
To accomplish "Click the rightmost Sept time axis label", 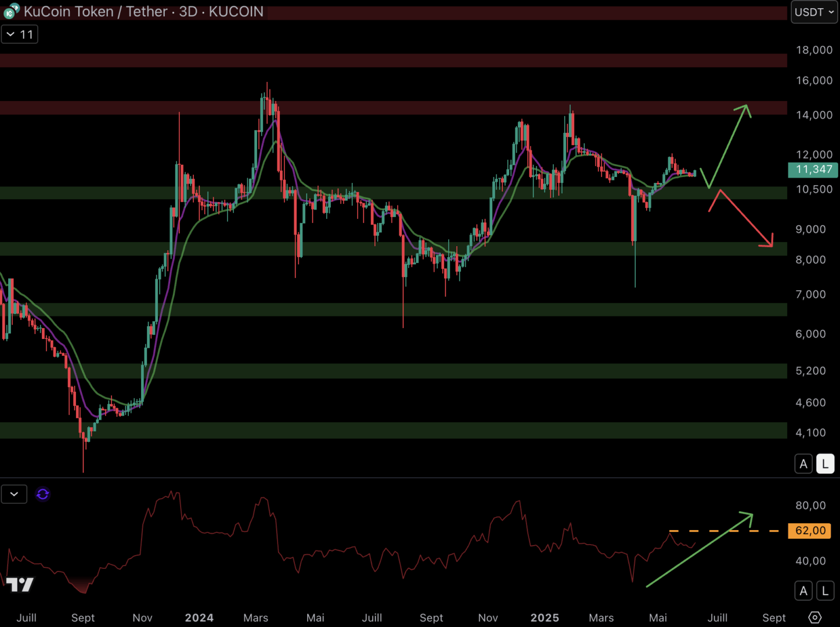I will click(x=774, y=618).
